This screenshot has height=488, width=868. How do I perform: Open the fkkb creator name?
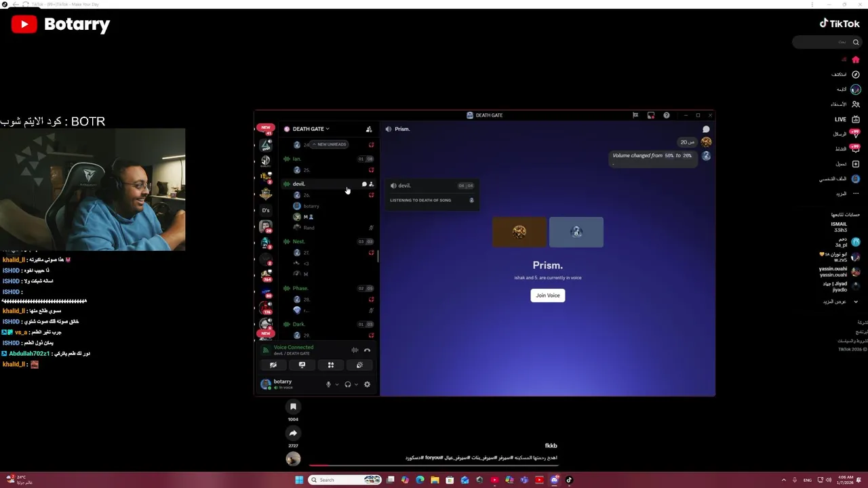click(551, 445)
